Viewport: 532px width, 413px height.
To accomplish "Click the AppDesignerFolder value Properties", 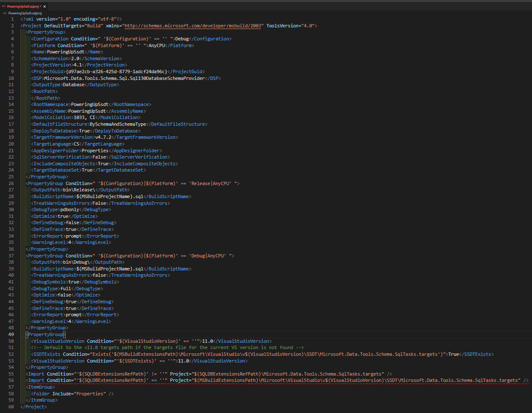I will click(x=95, y=151).
